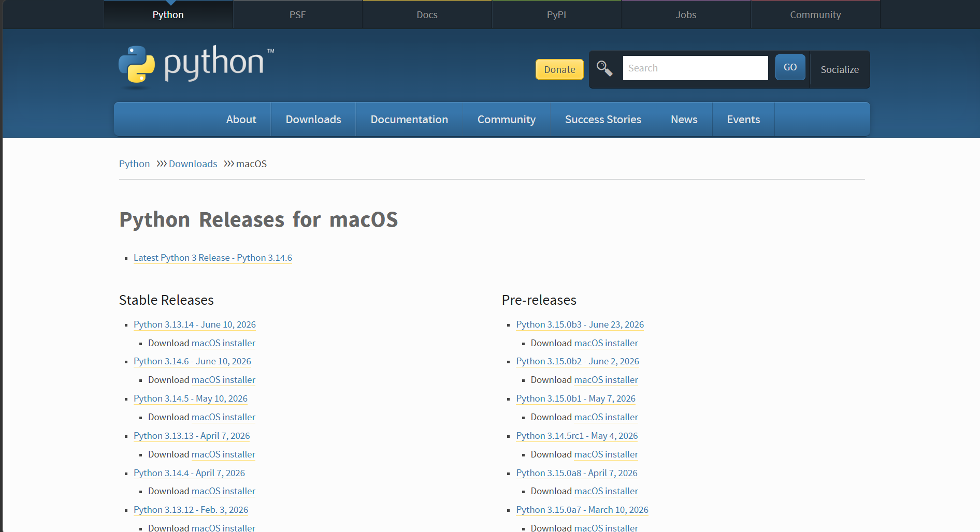Screen dimensions: 980x532
Task: Download macOS installer for Python 3.14.4
Action: 223,491
